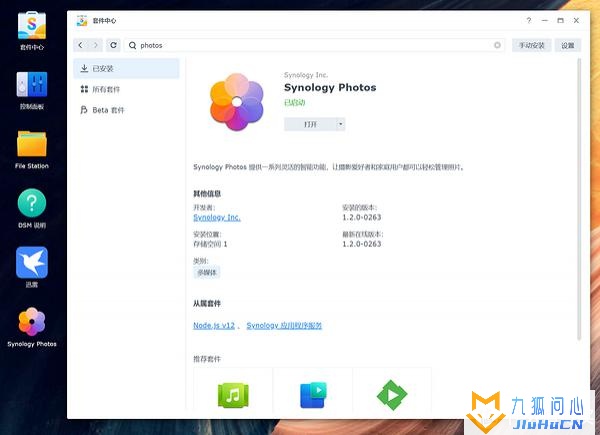
Task: Click the large Synology Photos flower logo
Action: click(237, 102)
